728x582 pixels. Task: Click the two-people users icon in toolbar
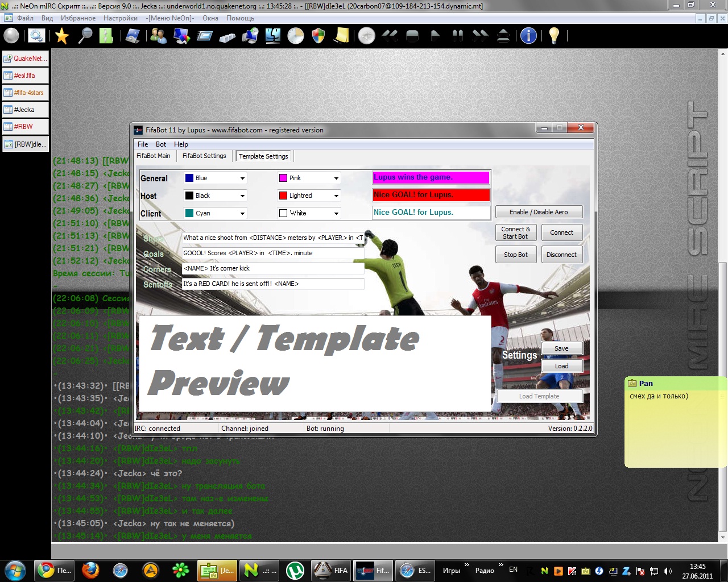tap(158, 36)
